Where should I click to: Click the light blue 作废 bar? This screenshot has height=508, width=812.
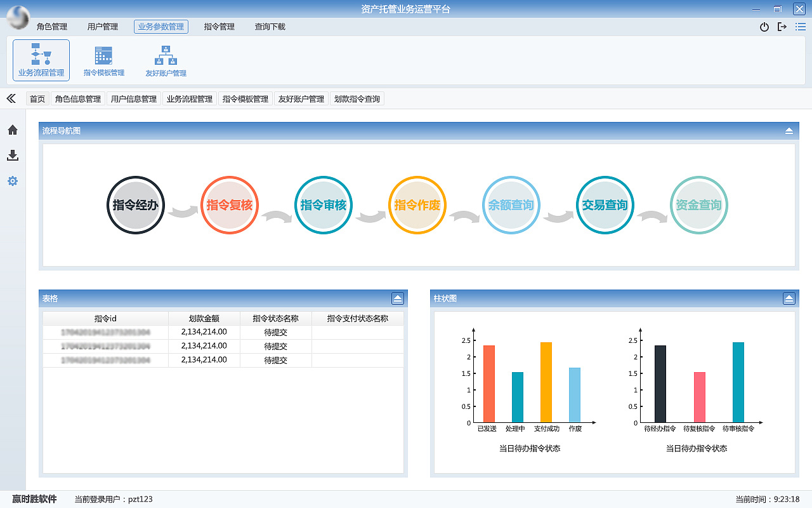(575, 395)
